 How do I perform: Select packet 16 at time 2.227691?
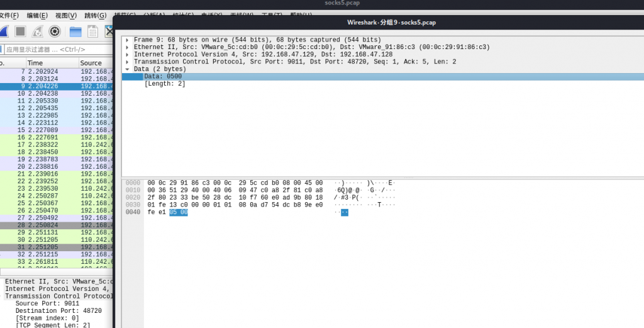(56, 137)
